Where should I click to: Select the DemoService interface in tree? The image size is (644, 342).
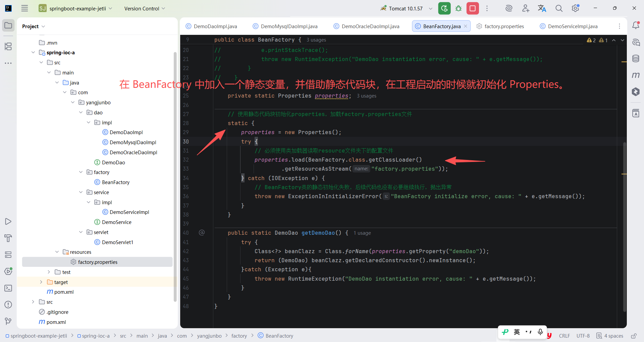[x=116, y=222]
